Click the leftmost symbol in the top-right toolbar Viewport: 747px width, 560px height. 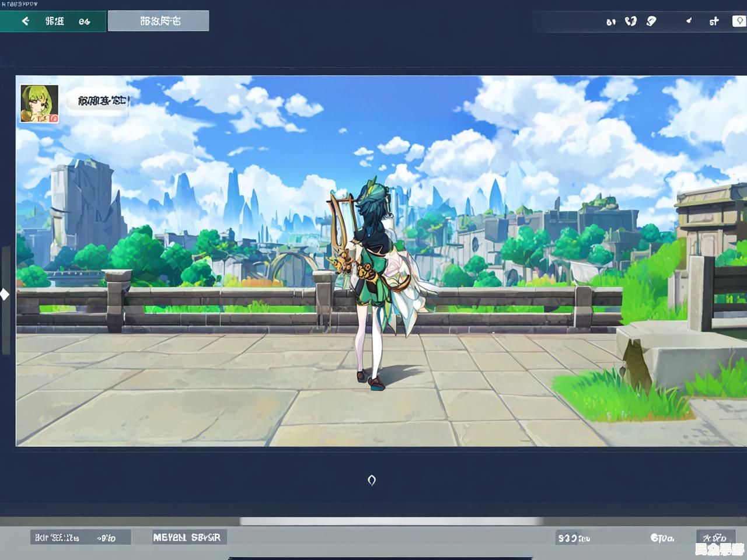610,22
